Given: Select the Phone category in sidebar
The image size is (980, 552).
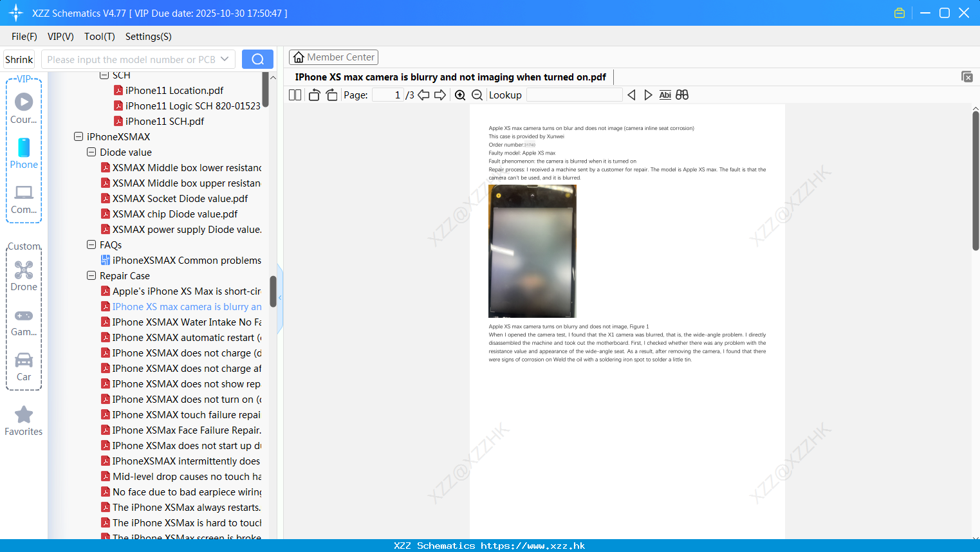Looking at the screenshot, I should pyautogui.click(x=24, y=154).
